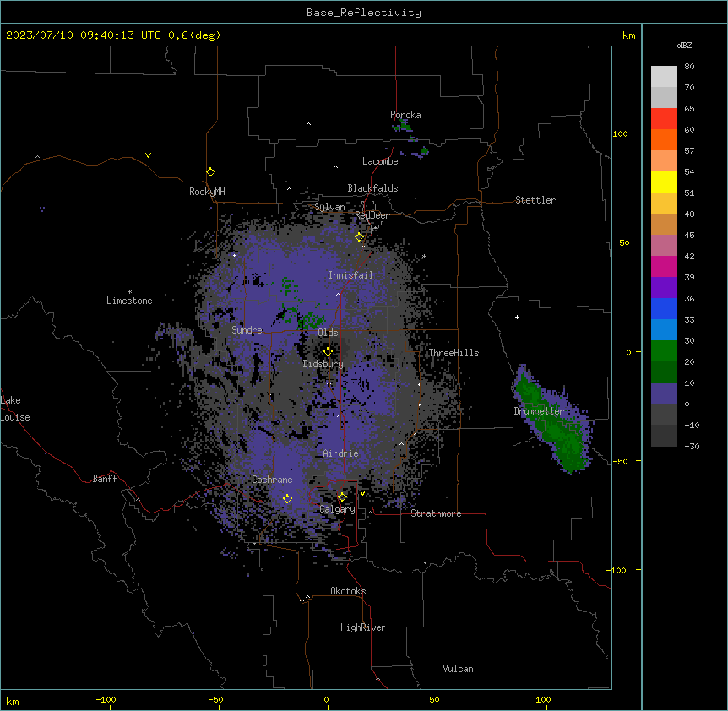Screen dimensions: 728x711
Task: Click the Lake Louise label
Action: pos(15,409)
